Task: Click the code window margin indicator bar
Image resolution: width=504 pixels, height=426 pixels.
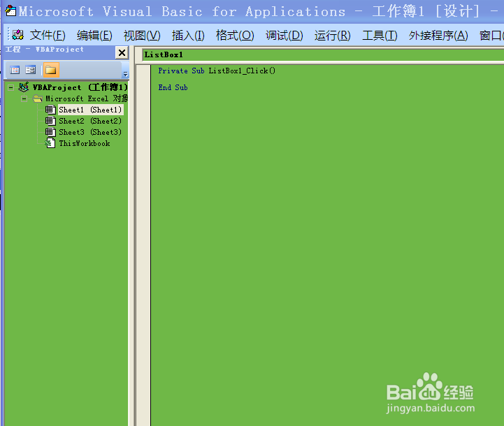Action: (143, 245)
